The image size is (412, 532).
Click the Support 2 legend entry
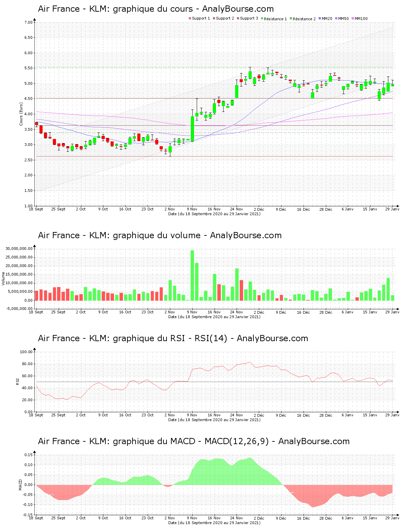click(225, 19)
